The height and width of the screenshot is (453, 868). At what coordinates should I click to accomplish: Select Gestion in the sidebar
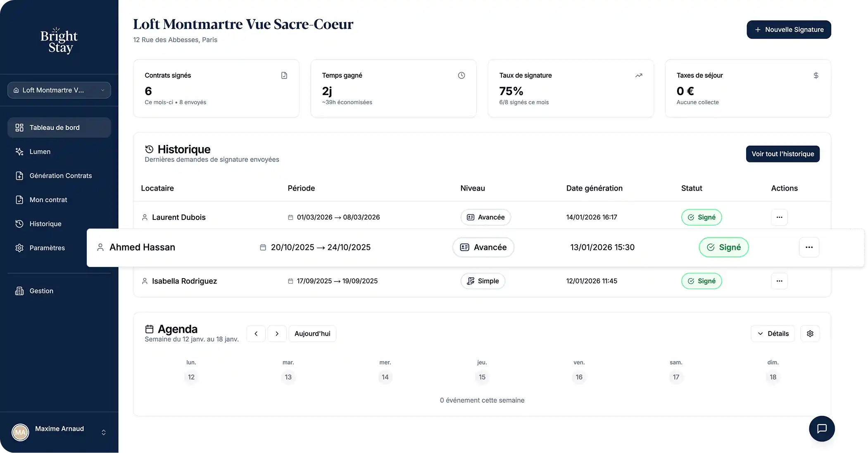coord(41,291)
